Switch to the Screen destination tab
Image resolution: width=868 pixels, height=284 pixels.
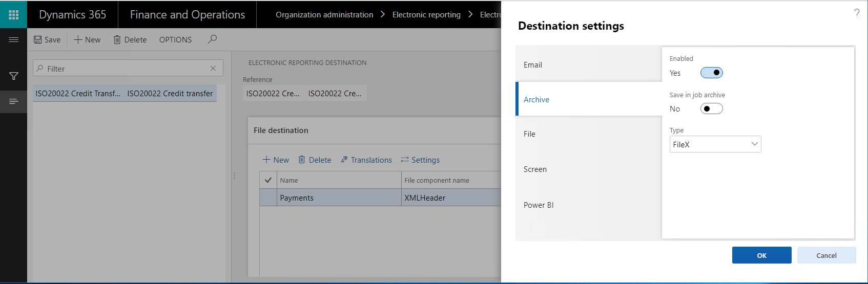tap(588, 169)
